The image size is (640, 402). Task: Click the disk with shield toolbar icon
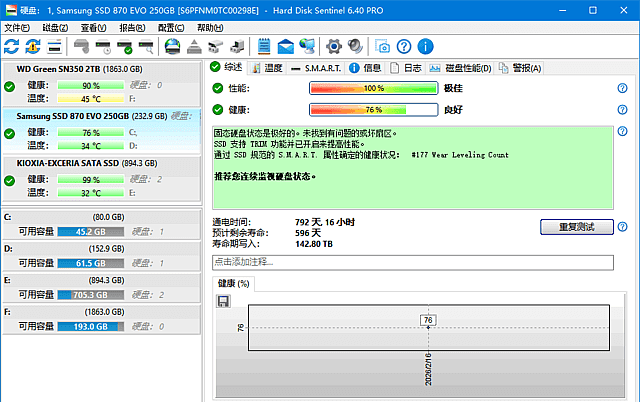(x=81, y=47)
